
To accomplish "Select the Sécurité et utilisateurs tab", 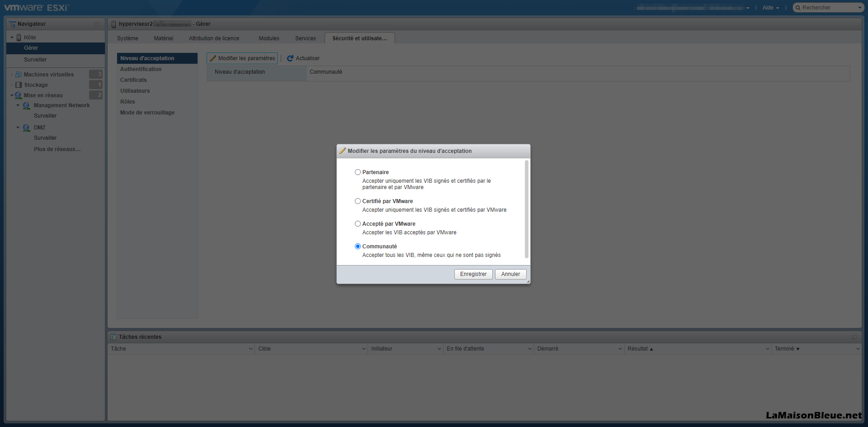I will (360, 38).
